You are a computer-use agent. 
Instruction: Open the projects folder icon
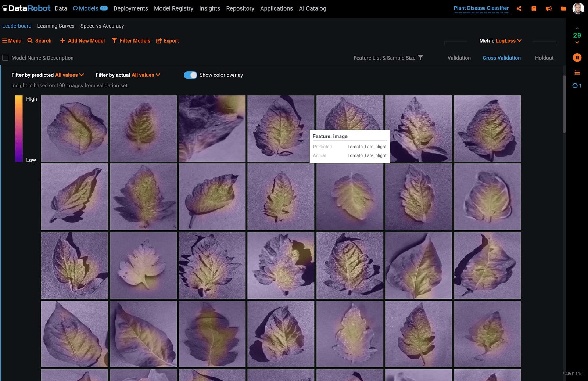[x=563, y=8]
